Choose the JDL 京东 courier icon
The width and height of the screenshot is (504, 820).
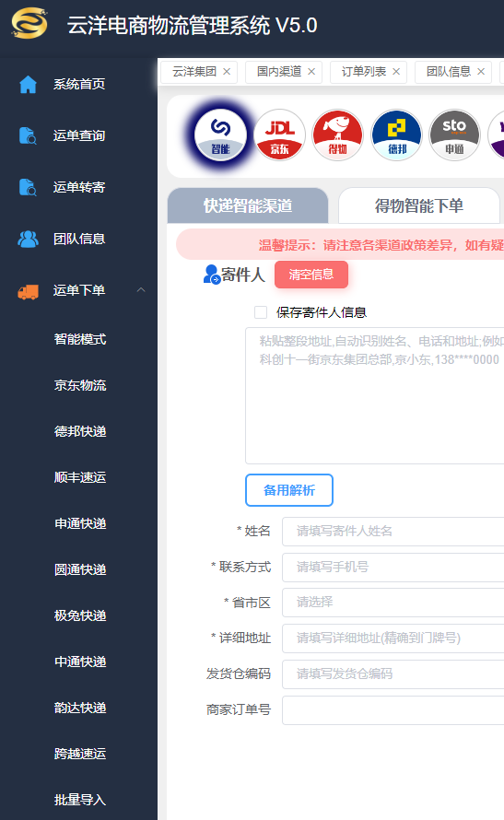[x=280, y=135]
